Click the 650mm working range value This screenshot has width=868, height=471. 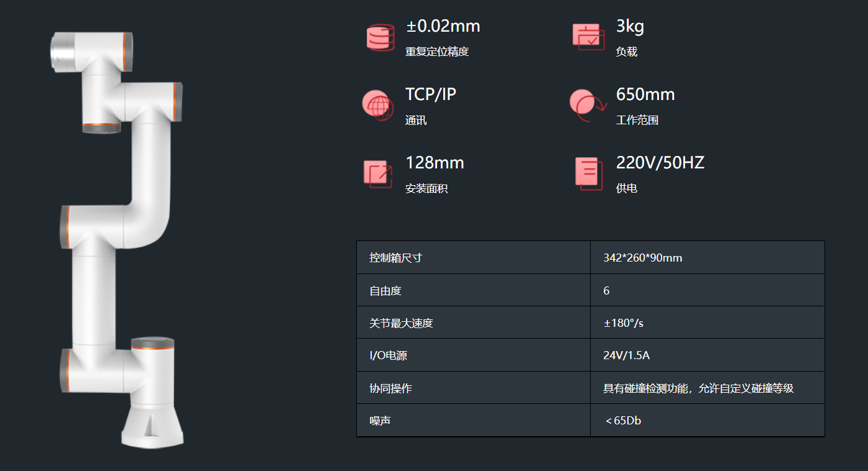click(x=645, y=94)
